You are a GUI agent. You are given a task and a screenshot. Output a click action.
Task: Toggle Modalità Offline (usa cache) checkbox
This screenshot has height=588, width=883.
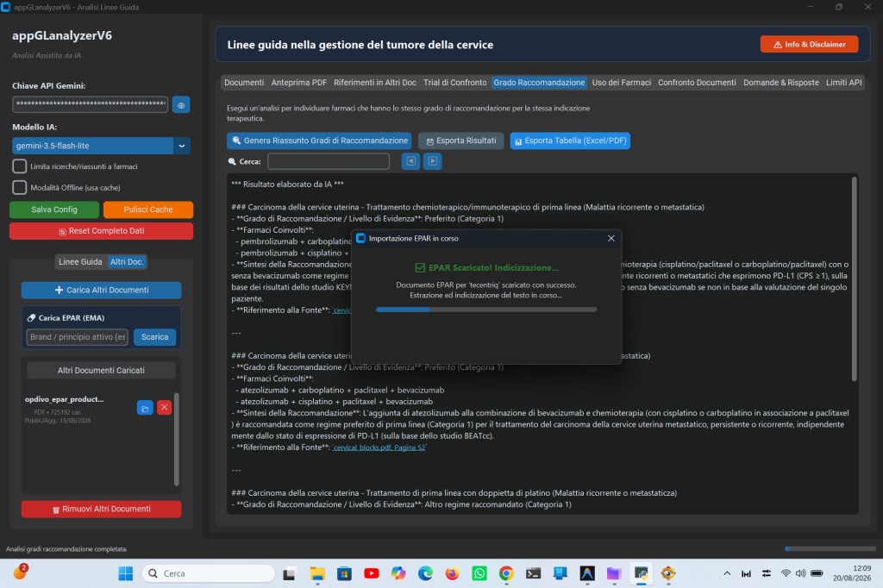point(20,188)
